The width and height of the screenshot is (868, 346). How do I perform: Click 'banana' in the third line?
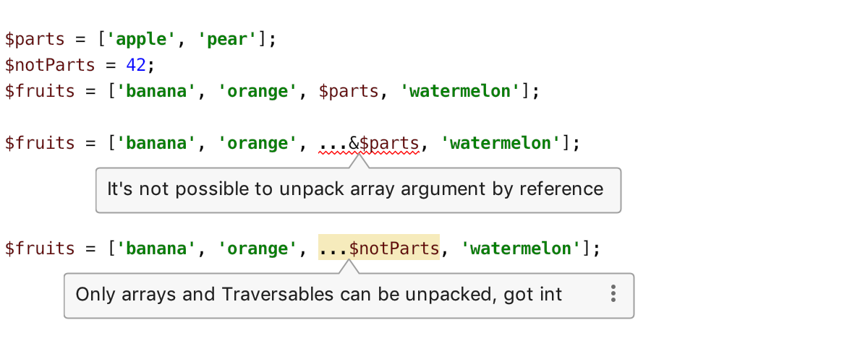152,91
